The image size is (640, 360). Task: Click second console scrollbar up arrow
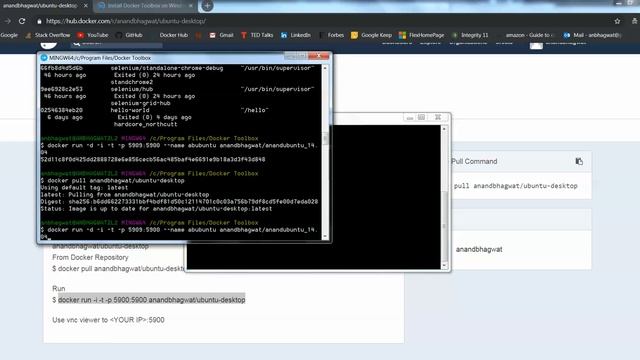[x=444, y=129]
